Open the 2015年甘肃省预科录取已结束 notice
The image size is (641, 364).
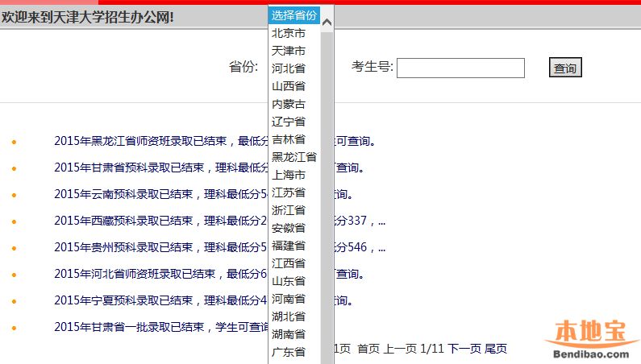point(160,168)
